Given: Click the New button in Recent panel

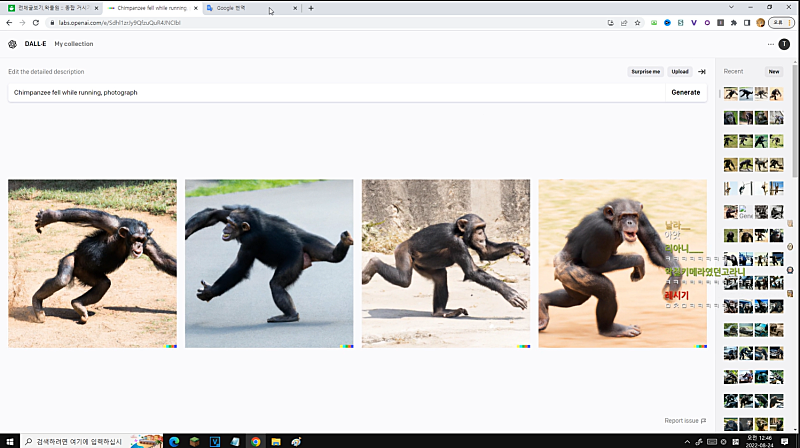Looking at the screenshot, I should click(773, 72).
